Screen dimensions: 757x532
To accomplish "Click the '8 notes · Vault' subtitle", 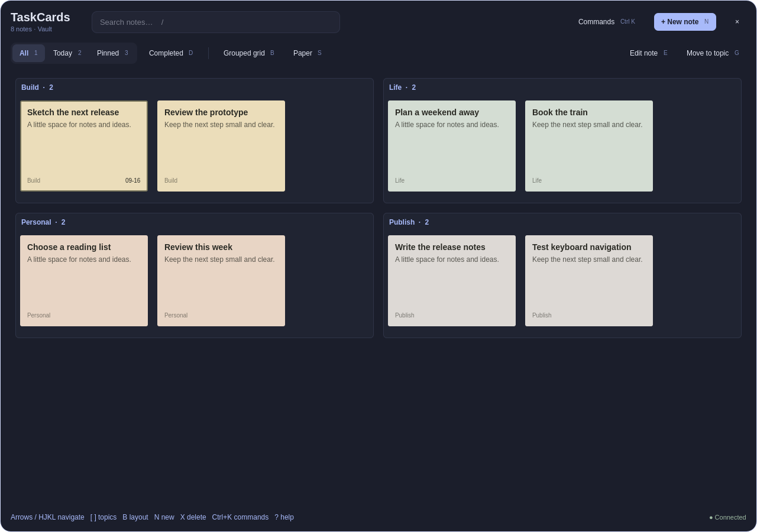I will tap(31, 29).
